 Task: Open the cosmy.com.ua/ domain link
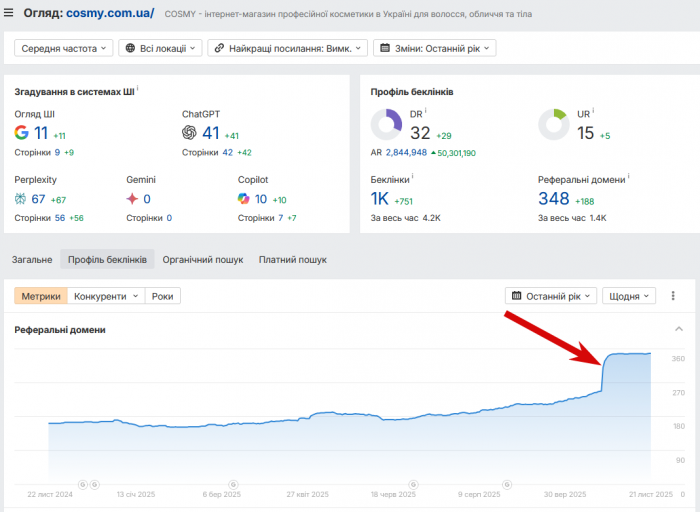click(110, 13)
